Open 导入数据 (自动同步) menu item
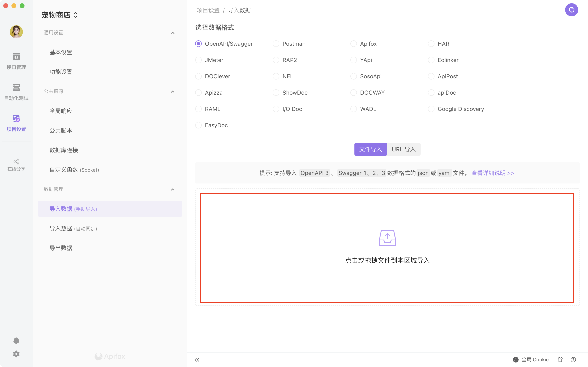The height and width of the screenshot is (367, 588). pos(73,228)
